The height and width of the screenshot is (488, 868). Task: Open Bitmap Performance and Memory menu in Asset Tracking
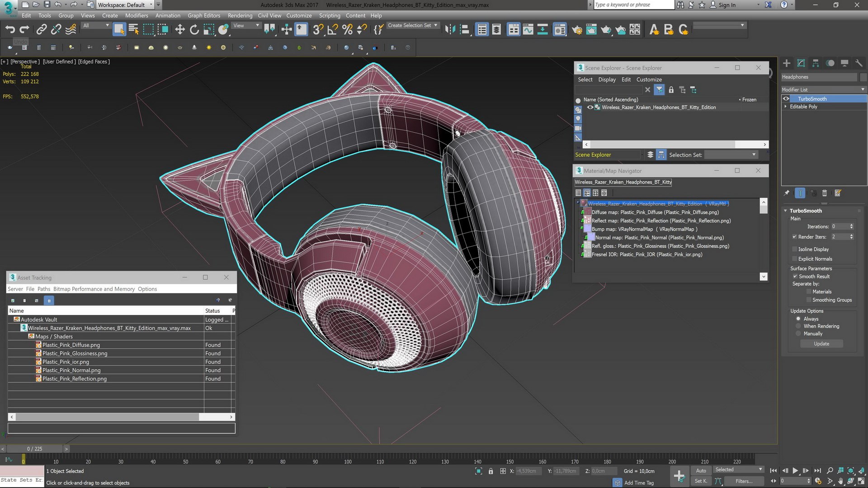[94, 289]
